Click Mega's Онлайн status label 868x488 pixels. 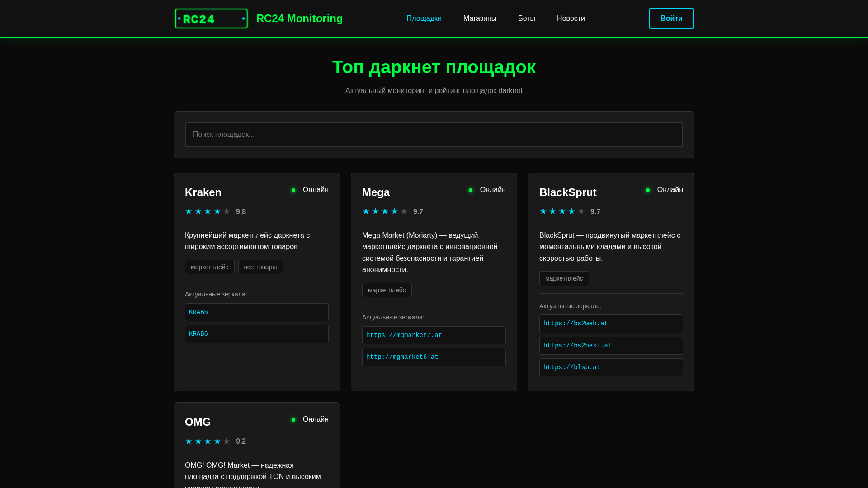(x=493, y=190)
